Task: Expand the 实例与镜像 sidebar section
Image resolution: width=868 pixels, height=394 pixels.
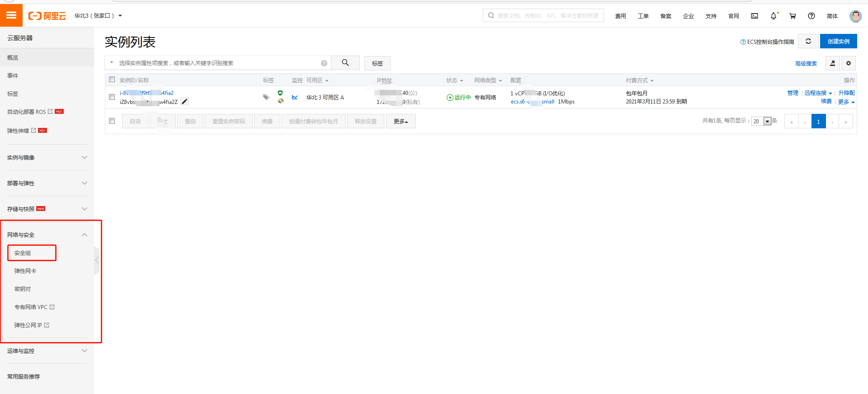Action: point(47,157)
